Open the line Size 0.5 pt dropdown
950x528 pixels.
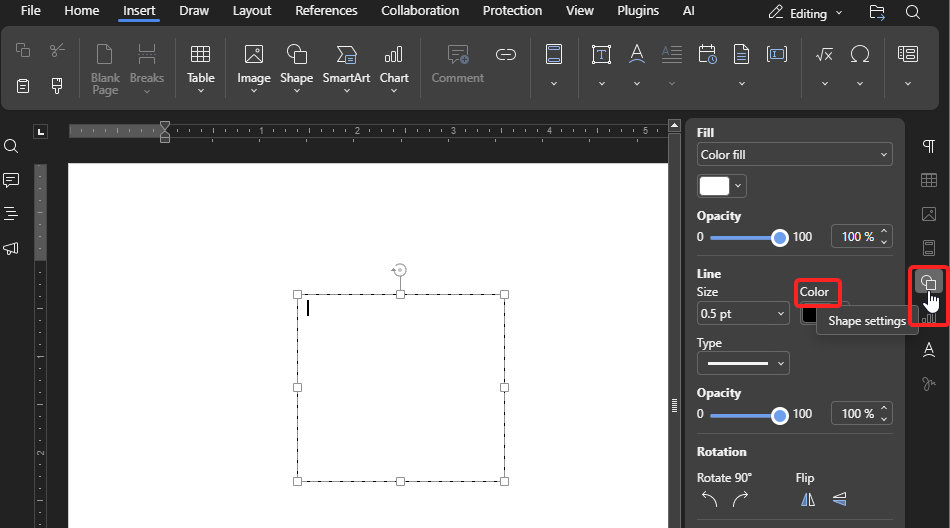pyautogui.click(x=743, y=314)
